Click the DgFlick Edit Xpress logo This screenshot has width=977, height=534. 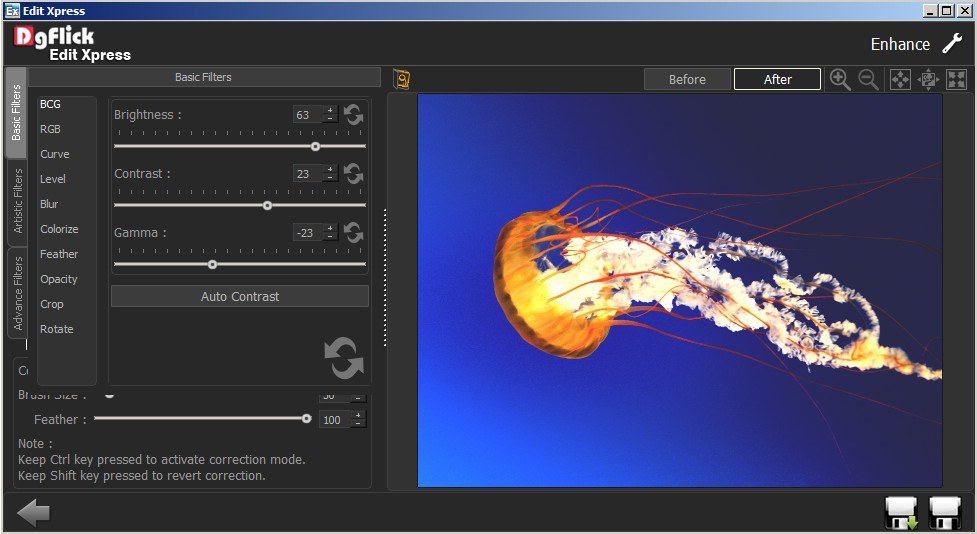(x=72, y=44)
